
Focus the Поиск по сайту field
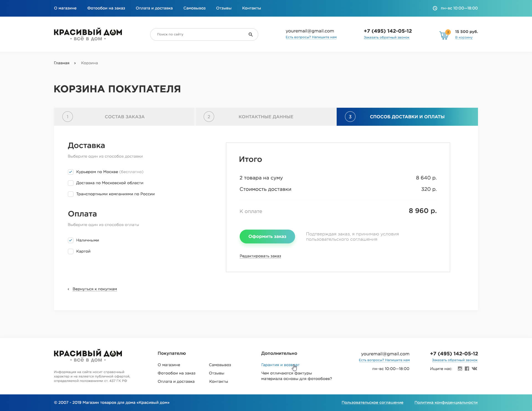(x=204, y=34)
